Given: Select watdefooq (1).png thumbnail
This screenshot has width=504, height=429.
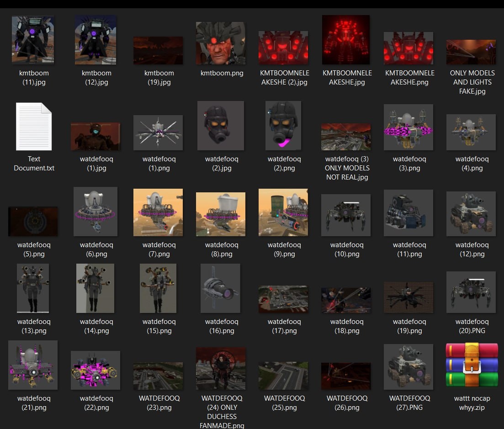Looking at the screenshot, I should pos(158,132).
